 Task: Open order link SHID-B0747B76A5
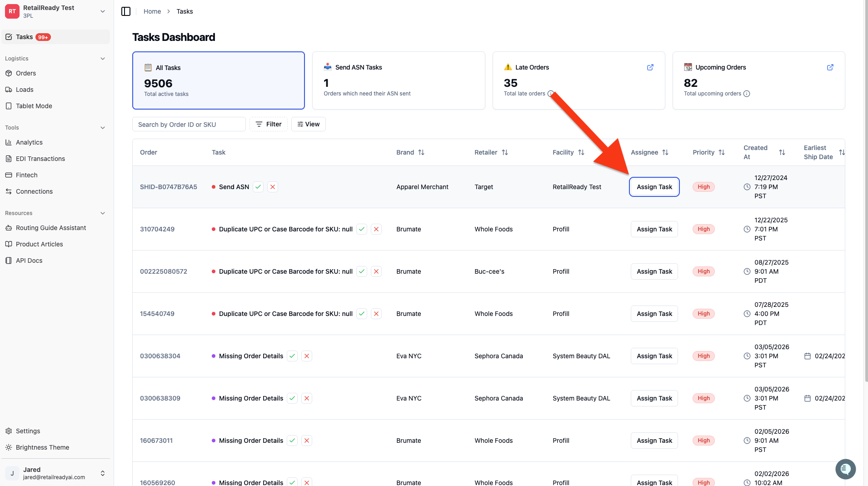[x=169, y=187]
